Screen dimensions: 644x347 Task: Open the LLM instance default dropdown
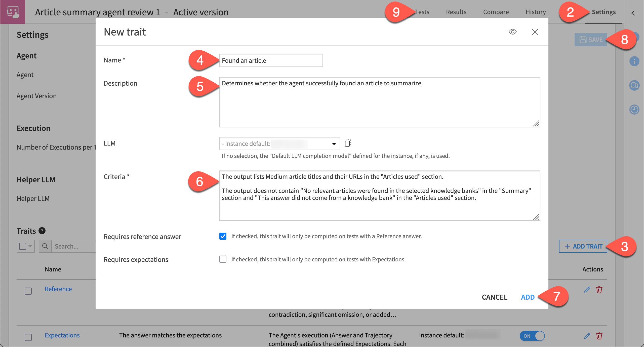click(x=279, y=144)
